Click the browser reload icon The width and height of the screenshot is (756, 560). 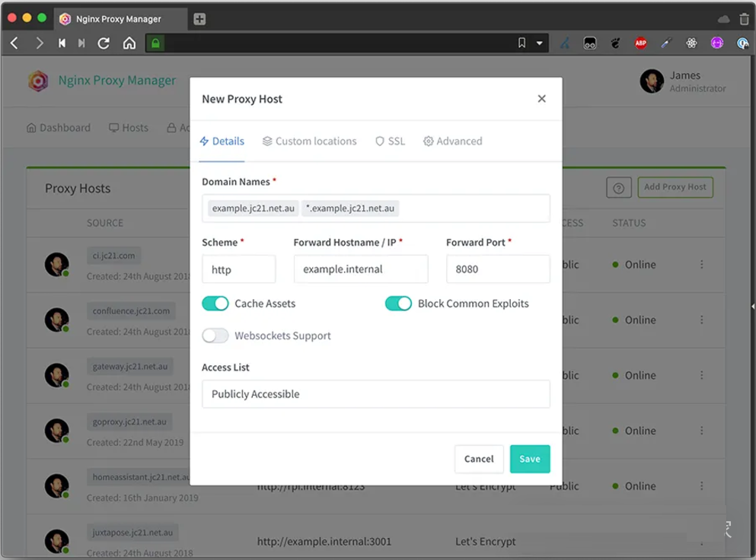pyautogui.click(x=104, y=43)
